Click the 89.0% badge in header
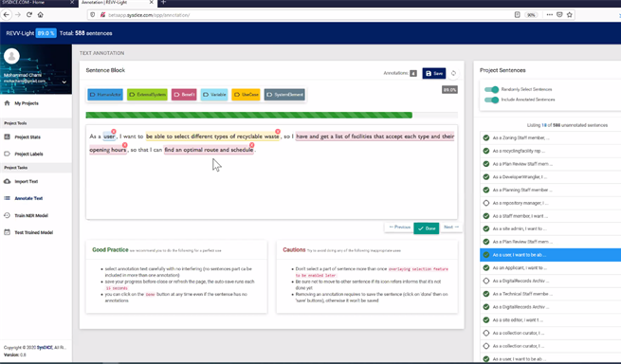The image size is (621, 364). (x=46, y=33)
